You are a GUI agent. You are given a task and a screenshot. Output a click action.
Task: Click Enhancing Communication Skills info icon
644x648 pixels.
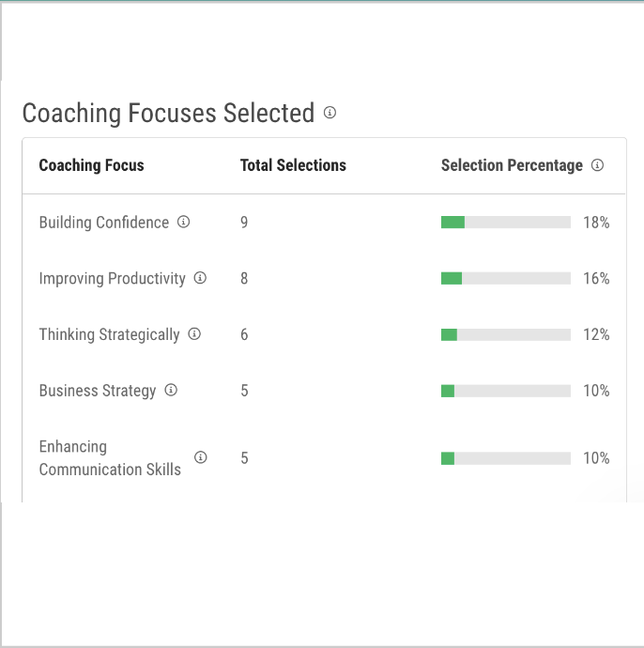click(x=200, y=457)
